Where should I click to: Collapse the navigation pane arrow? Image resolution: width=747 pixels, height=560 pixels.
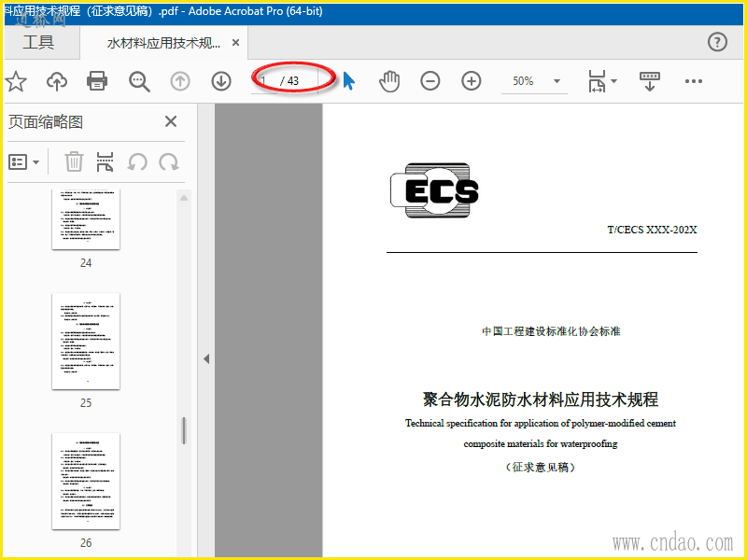(x=206, y=358)
